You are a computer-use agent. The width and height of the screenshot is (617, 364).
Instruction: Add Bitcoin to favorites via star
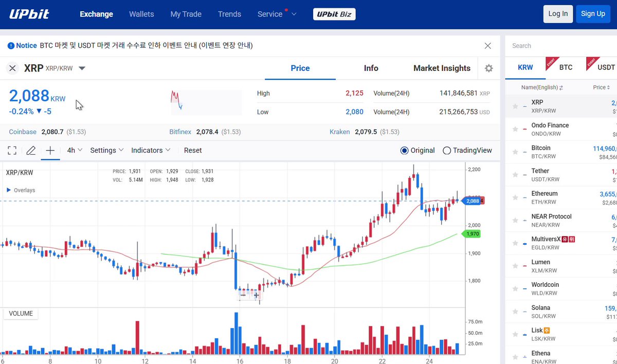(515, 152)
